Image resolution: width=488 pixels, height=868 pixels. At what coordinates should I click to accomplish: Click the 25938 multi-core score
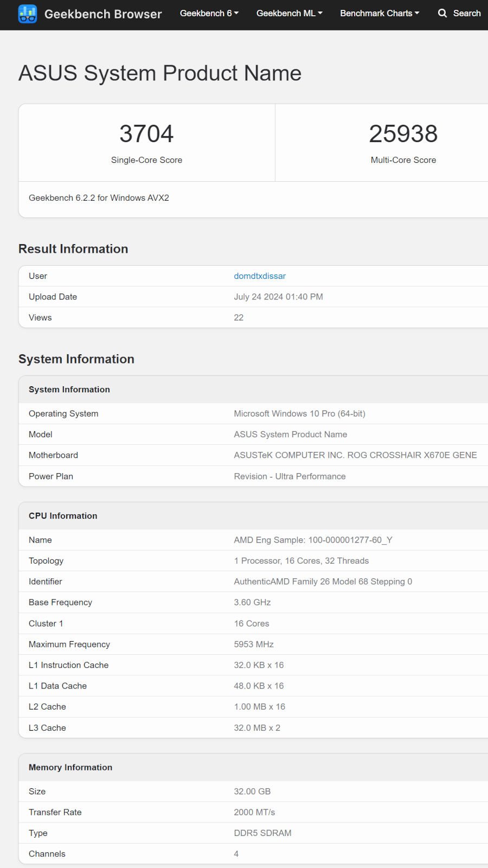coord(403,134)
